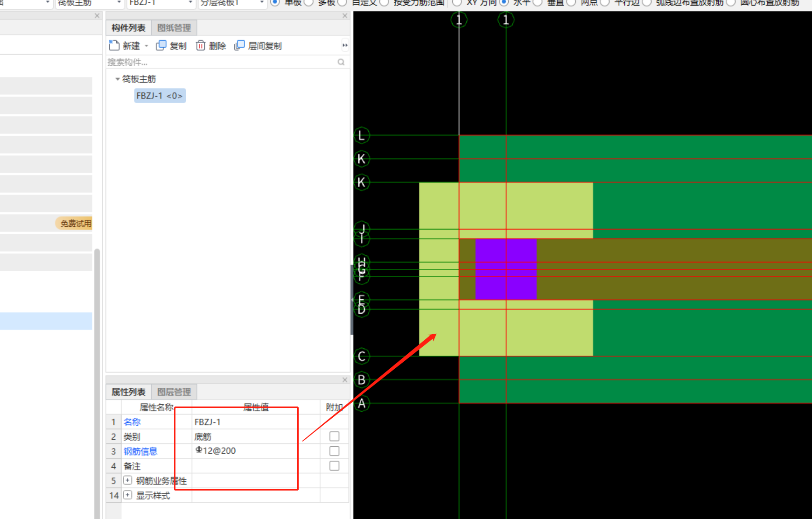Click the 复制 copy icon

[x=161, y=45]
